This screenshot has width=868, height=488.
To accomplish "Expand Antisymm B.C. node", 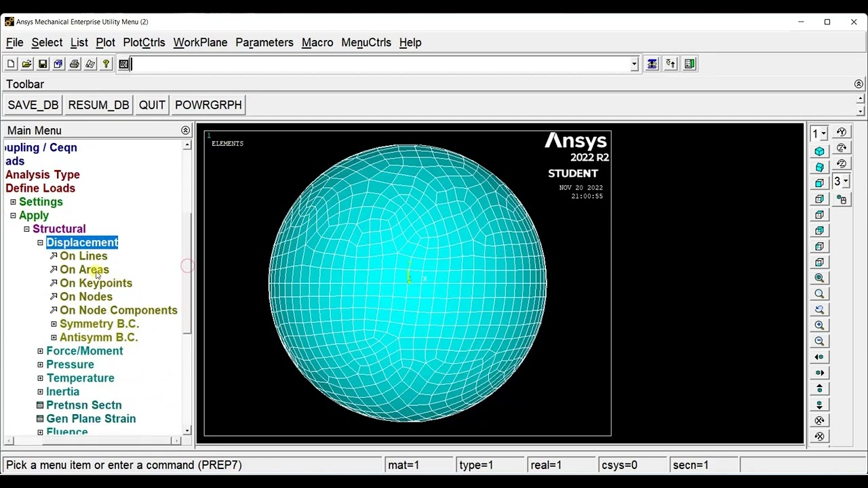I will click(x=54, y=338).
